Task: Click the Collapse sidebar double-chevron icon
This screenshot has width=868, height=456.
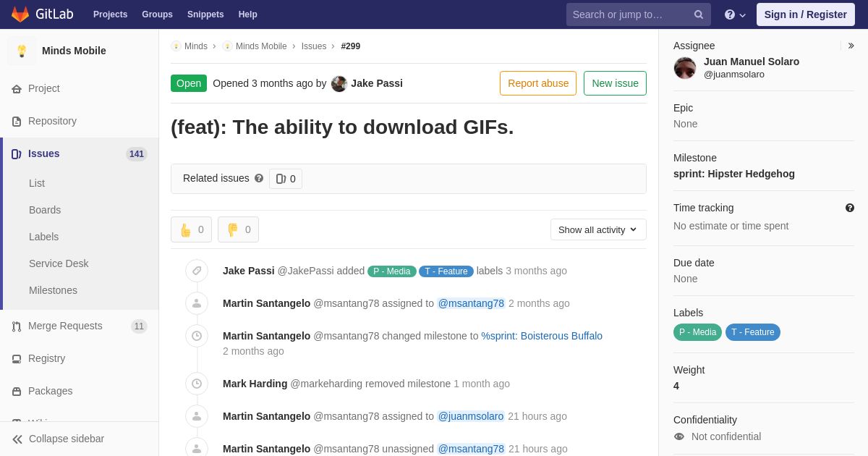Action: point(17,439)
